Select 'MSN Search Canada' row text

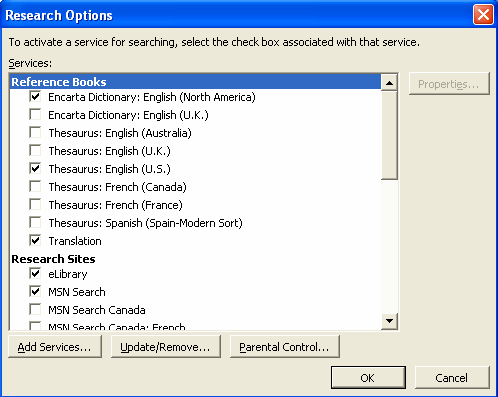tap(97, 310)
